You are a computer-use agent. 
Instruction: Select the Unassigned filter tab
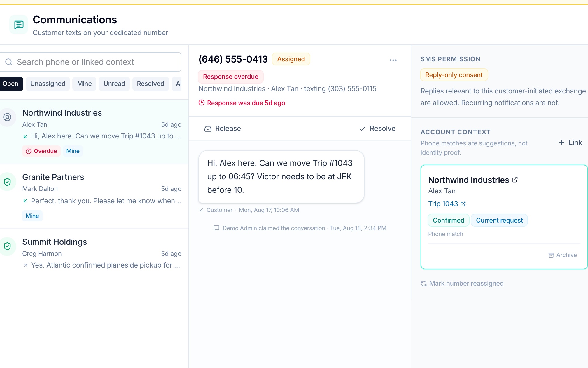click(x=48, y=84)
